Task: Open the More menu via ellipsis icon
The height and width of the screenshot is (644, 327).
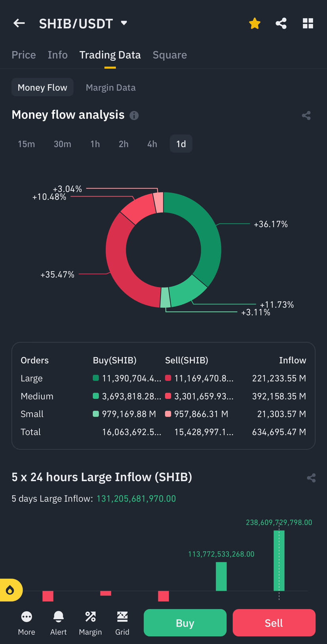Action: click(26, 623)
